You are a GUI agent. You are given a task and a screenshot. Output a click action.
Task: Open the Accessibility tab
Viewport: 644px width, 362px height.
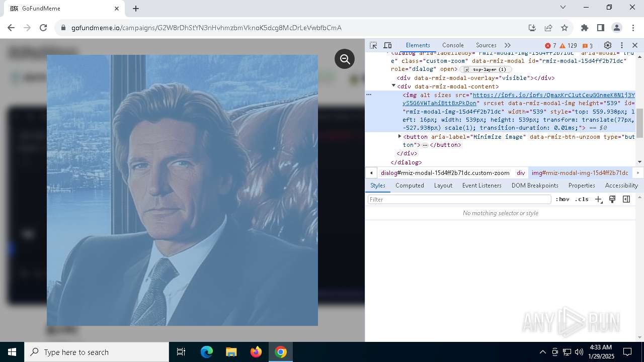click(x=621, y=186)
